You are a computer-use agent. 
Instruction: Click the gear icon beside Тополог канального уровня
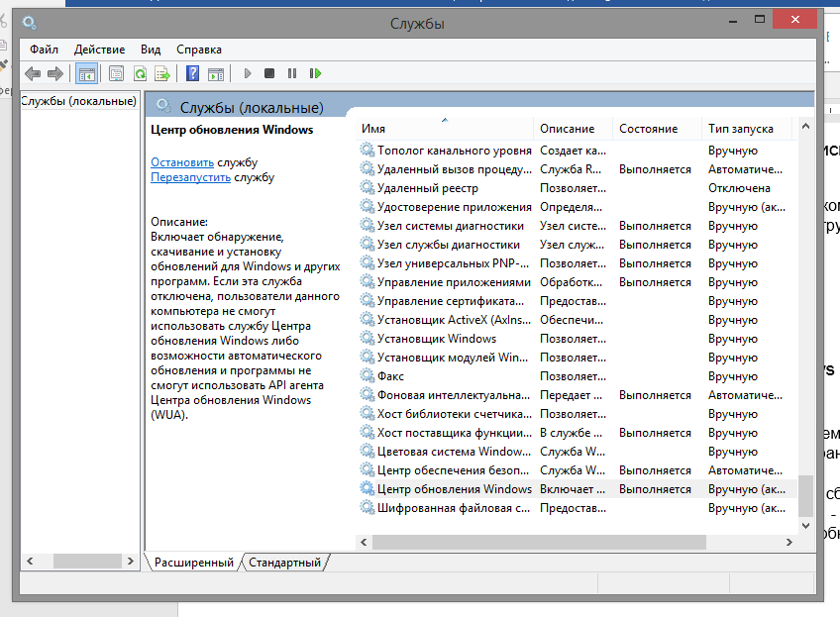click(367, 151)
